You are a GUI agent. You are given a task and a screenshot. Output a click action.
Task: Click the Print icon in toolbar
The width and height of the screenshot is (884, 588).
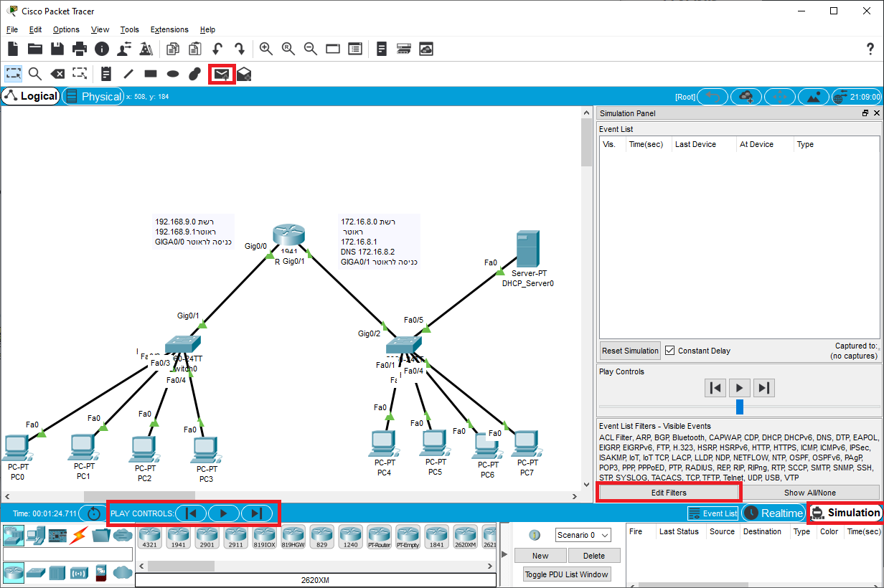coord(80,49)
